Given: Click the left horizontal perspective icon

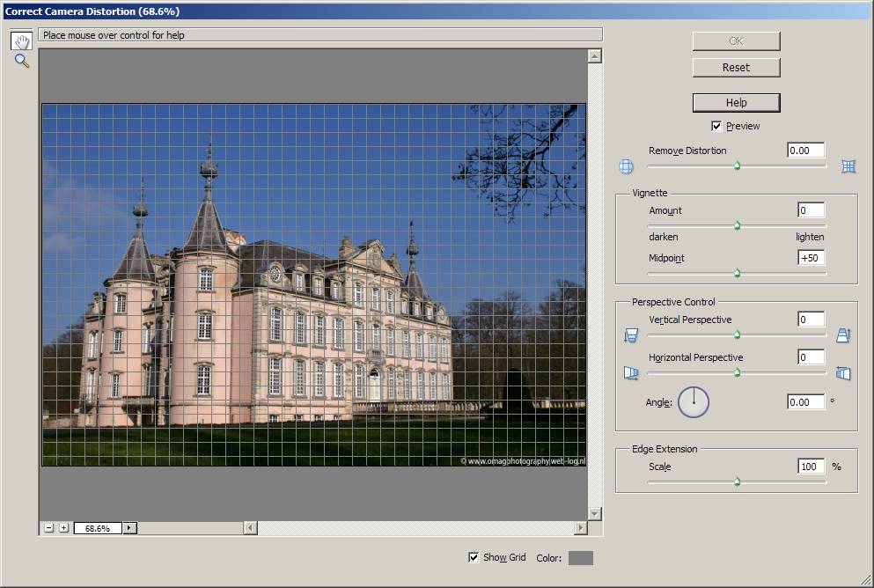Looking at the screenshot, I should tap(630, 373).
